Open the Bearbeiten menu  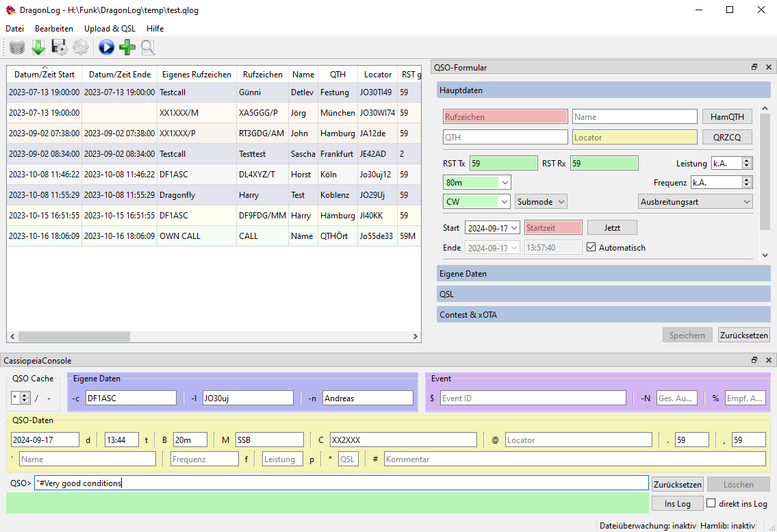coord(53,29)
